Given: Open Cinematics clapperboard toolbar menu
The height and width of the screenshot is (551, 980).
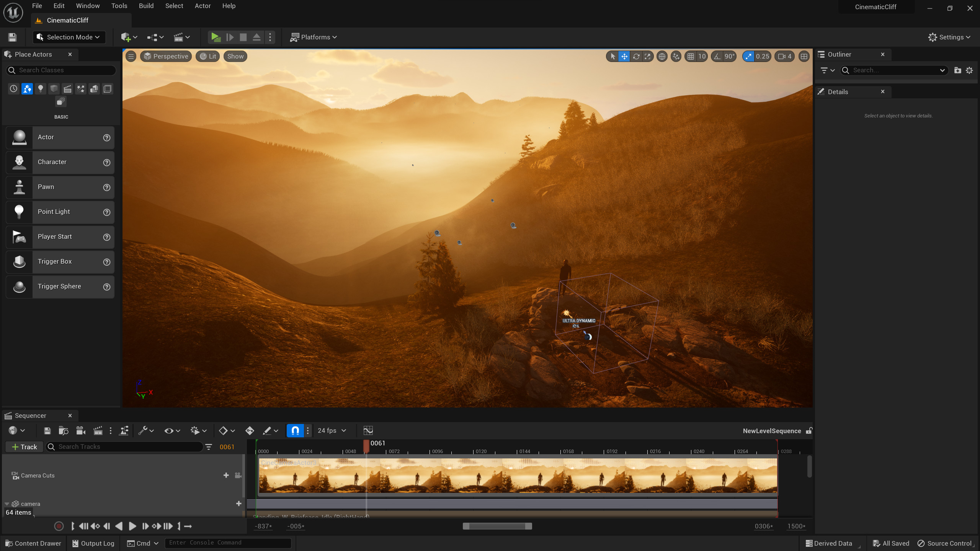Looking at the screenshot, I should (x=182, y=37).
